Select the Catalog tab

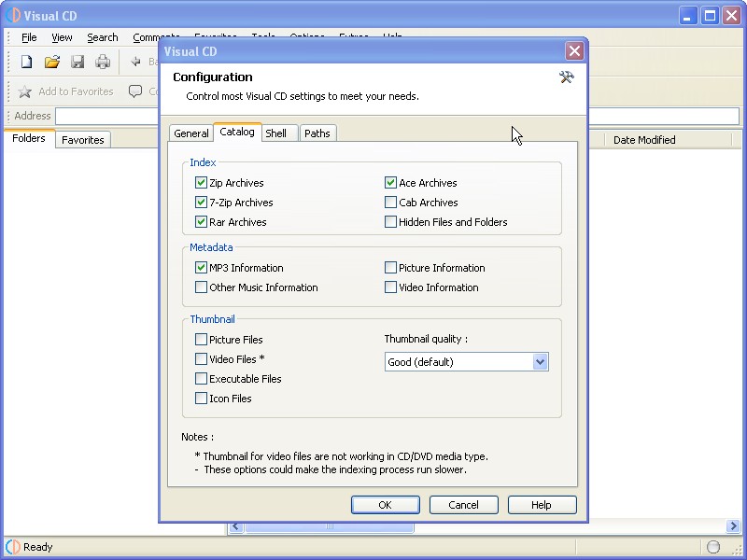(237, 132)
